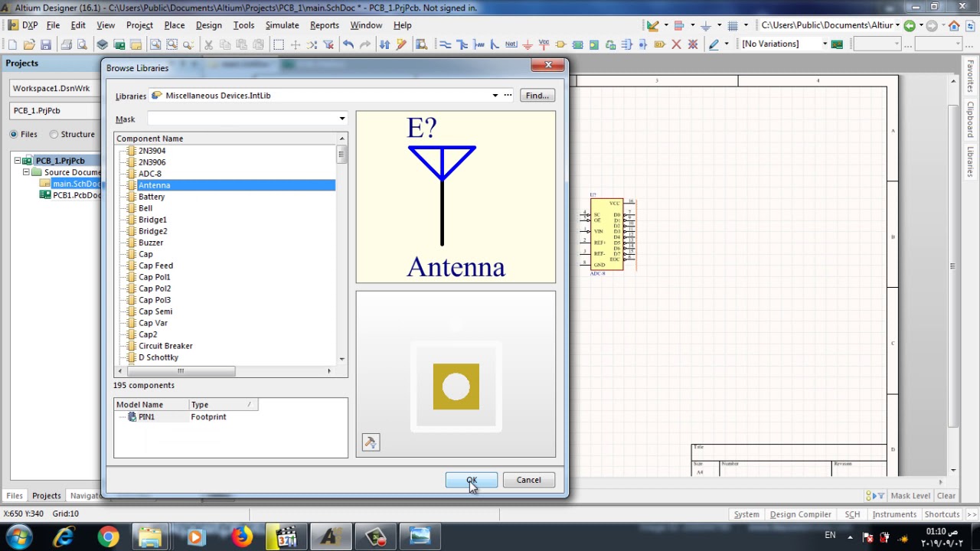Click the Design Compiler status bar button
980x551 pixels.
click(800, 514)
